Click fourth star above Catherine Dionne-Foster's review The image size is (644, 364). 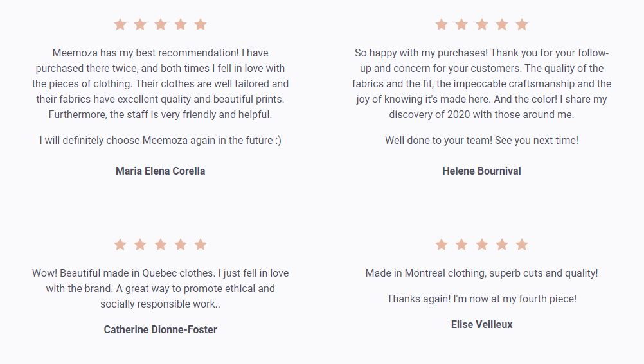[x=181, y=245]
